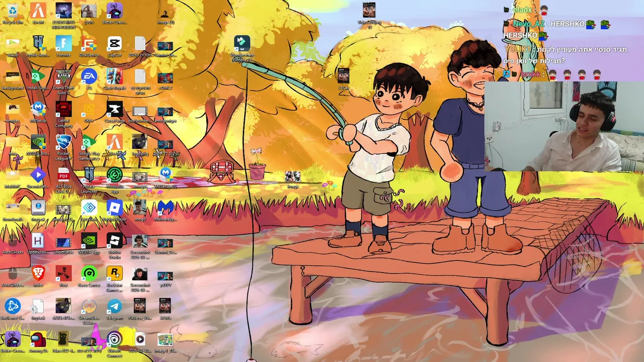
Task: Select the Brave index file icon
Action: click(x=38, y=277)
